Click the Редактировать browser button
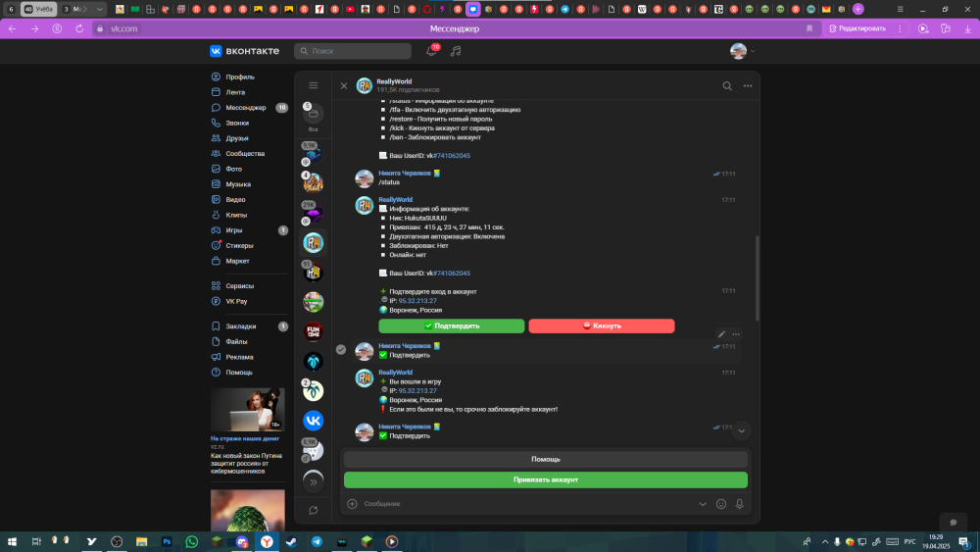Screen dimensions: 980x552 click(857, 28)
